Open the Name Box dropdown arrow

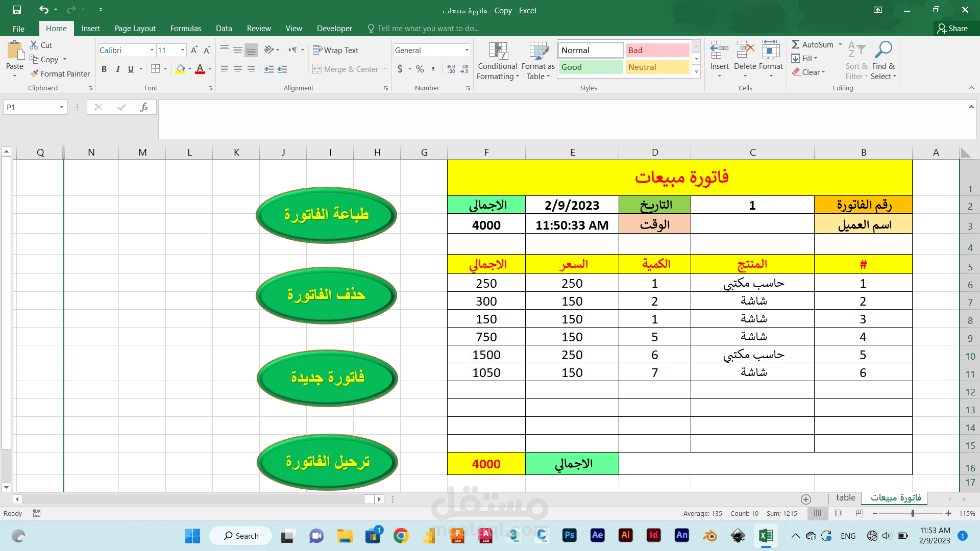click(x=61, y=107)
